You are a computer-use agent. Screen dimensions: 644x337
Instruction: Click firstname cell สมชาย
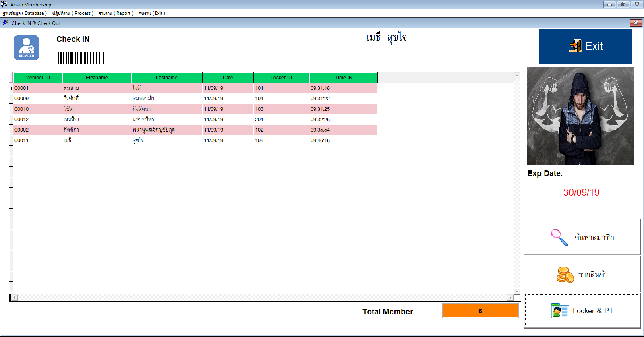[x=97, y=88]
